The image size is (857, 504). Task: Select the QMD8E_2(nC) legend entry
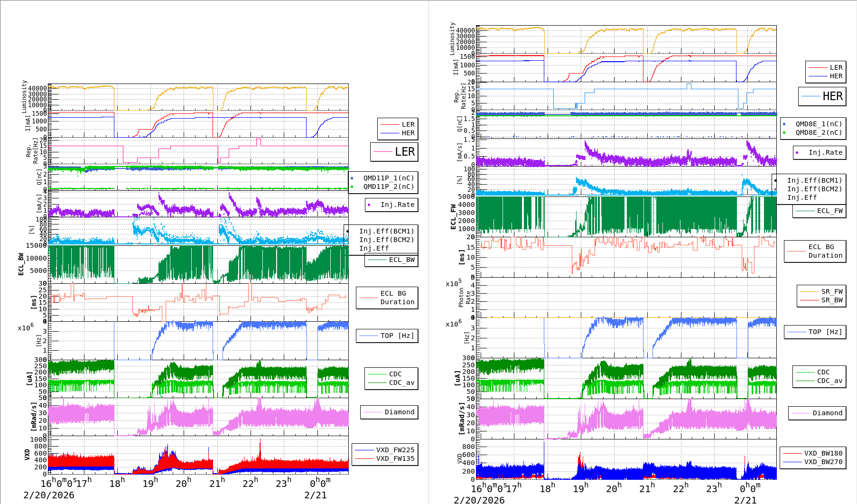click(x=819, y=132)
